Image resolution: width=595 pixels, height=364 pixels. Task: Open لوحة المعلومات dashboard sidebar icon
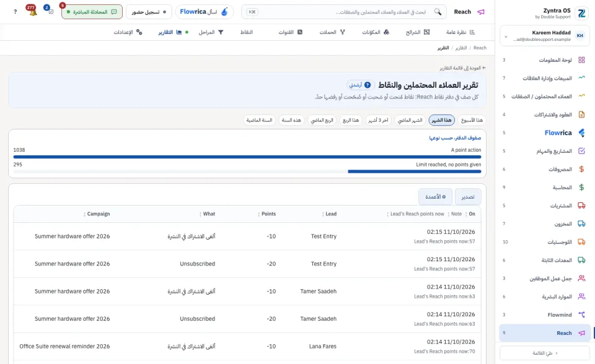pyautogui.click(x=581, y=60)
